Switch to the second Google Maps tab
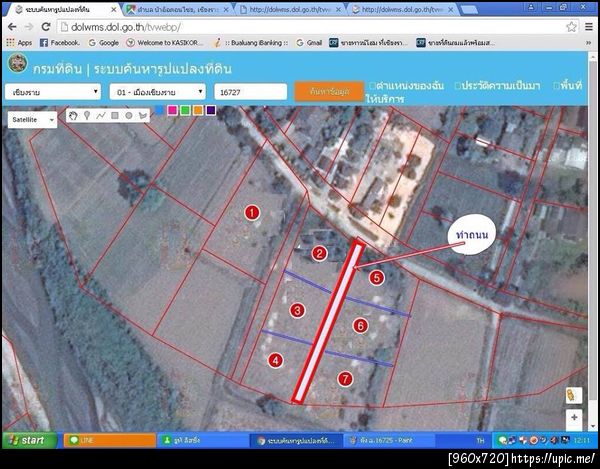600x469 pixels. pos(178,10)
